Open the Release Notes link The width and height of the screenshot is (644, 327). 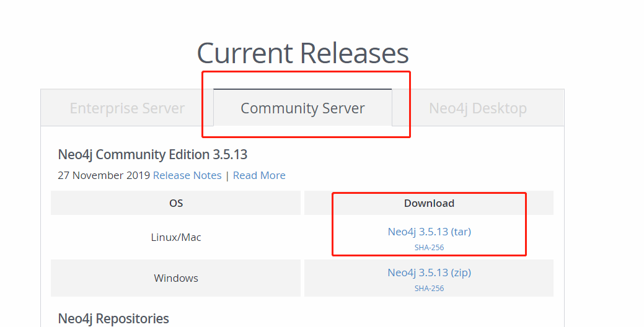pyautogui.click(x=187, y=175)
